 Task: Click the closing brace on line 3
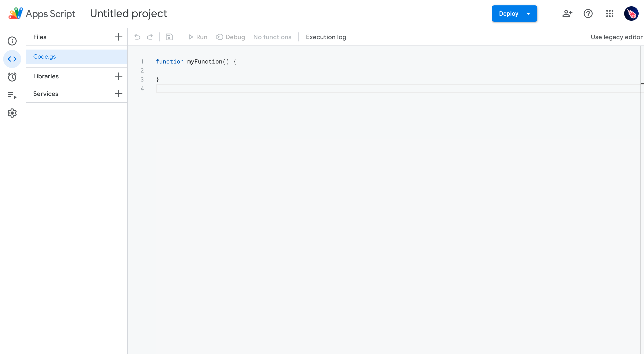coord(158,79)
